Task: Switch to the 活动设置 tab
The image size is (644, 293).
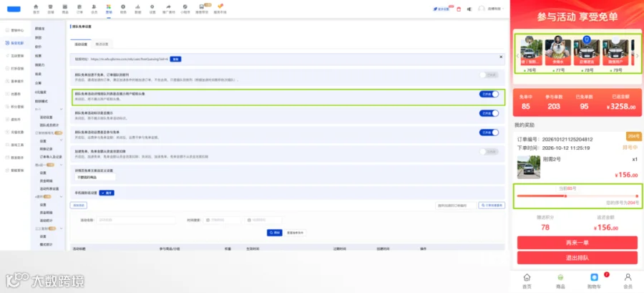Action: click(x=80, y=44)
